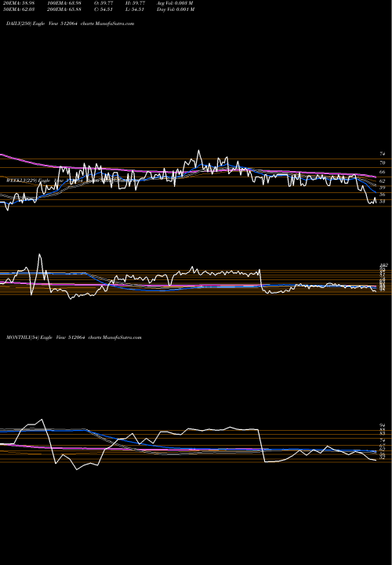Image resolution: width=392 pixels, height=565 pixels.
Task: Select the close price 'C:' value
Action: pos(103,9)
